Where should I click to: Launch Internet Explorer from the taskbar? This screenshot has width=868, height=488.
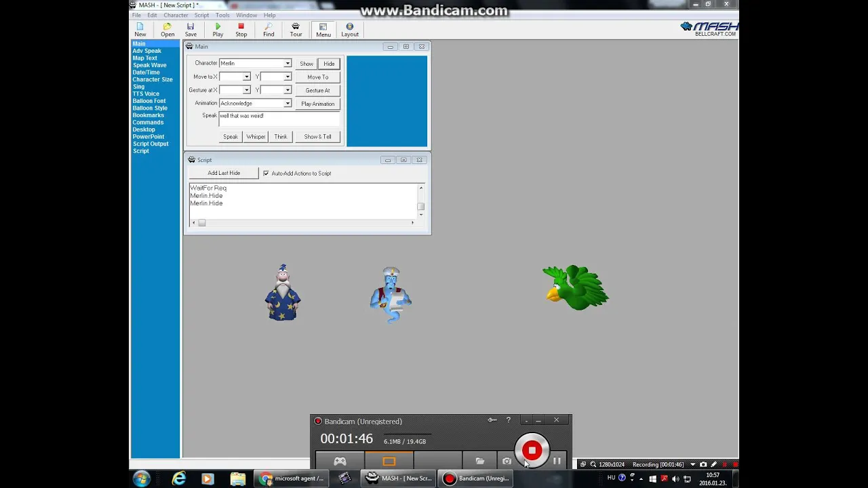click(x=178, y=479)
